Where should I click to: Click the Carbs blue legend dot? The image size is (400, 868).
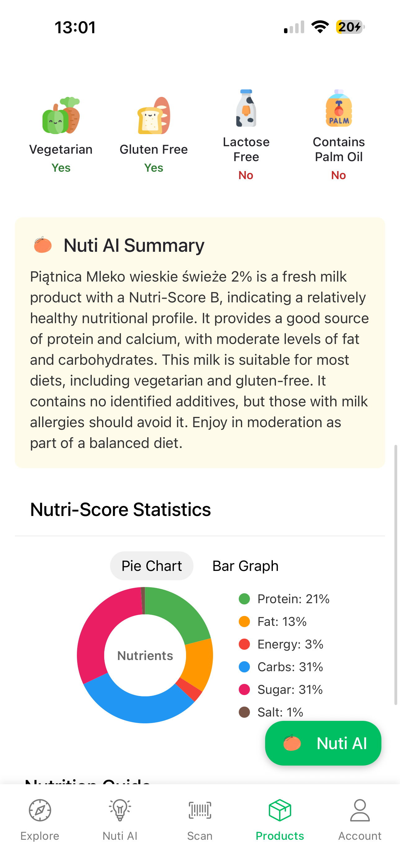click(244, 667)
